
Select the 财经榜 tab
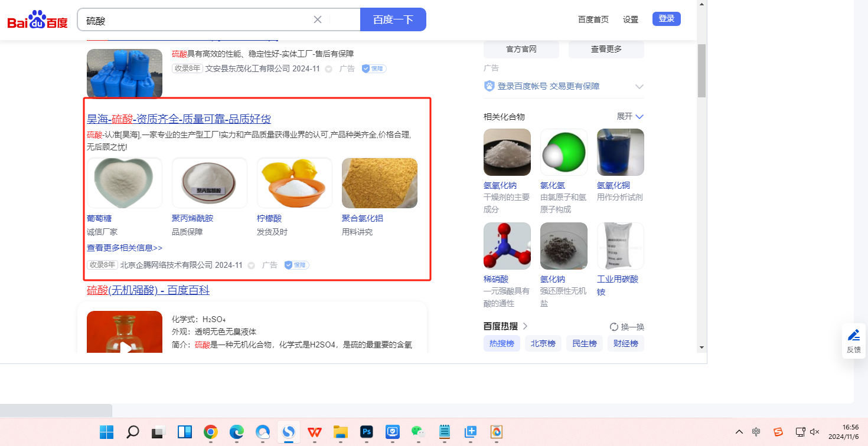point(626,343)
